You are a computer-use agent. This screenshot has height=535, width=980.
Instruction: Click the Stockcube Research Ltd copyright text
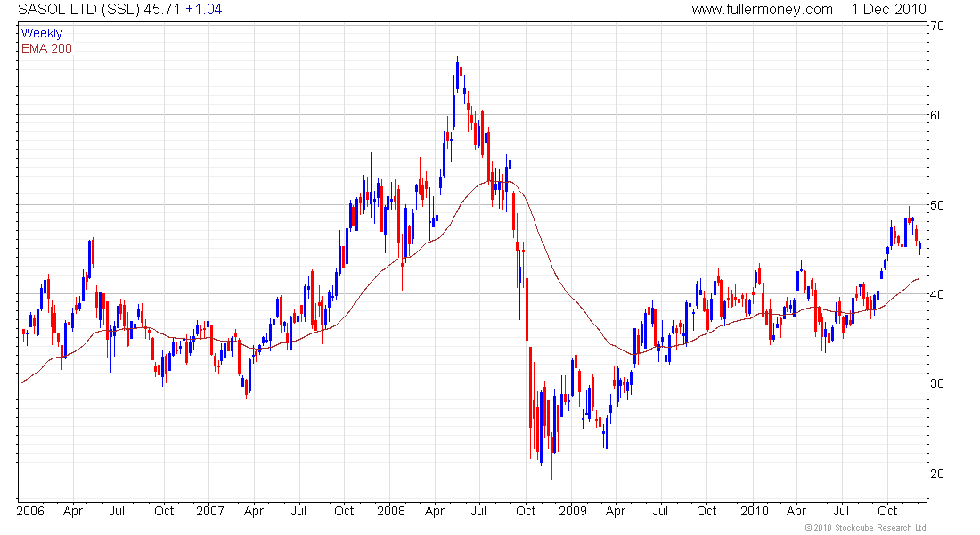[x=866, y=528]
